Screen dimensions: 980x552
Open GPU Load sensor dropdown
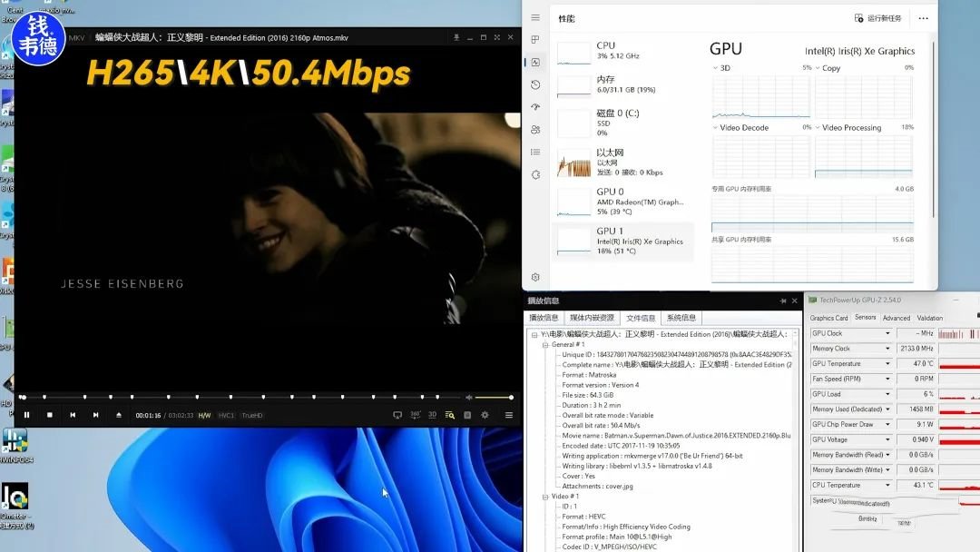(887, 394)
